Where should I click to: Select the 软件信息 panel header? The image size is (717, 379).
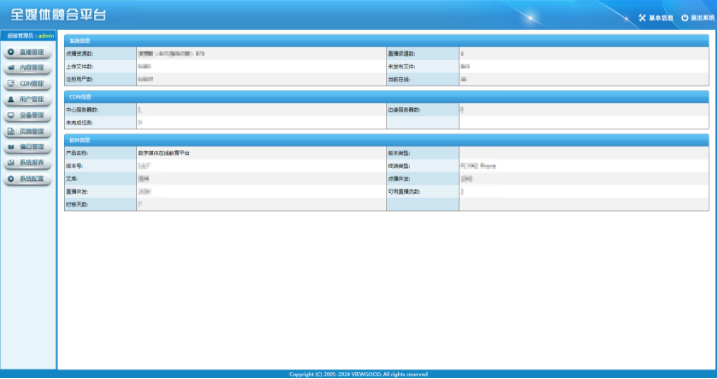point(386,140)
